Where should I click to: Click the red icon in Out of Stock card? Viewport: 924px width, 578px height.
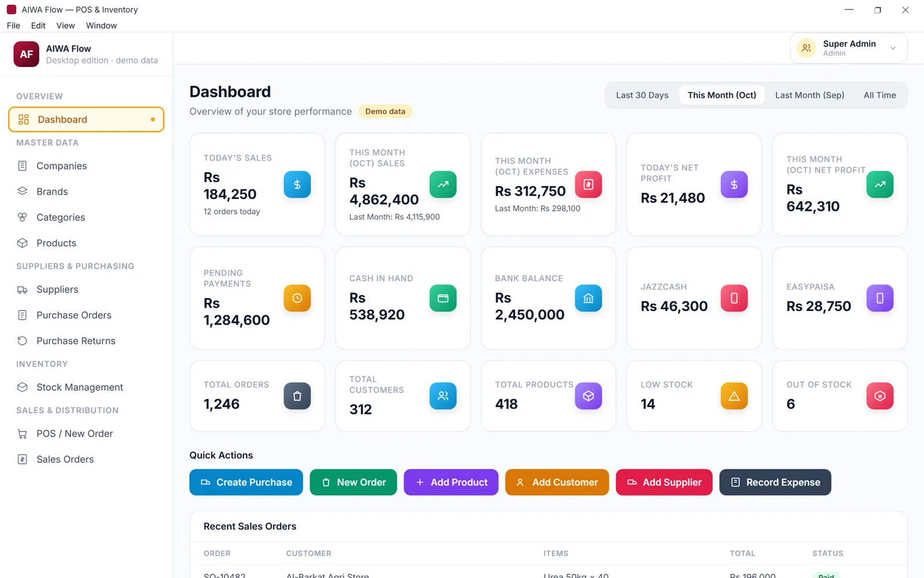tap(880, 396)
